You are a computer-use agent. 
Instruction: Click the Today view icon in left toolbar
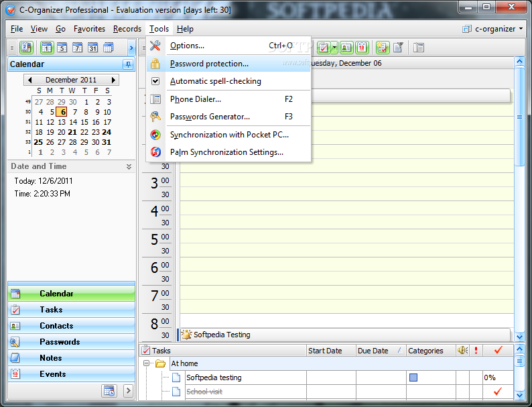26,48
